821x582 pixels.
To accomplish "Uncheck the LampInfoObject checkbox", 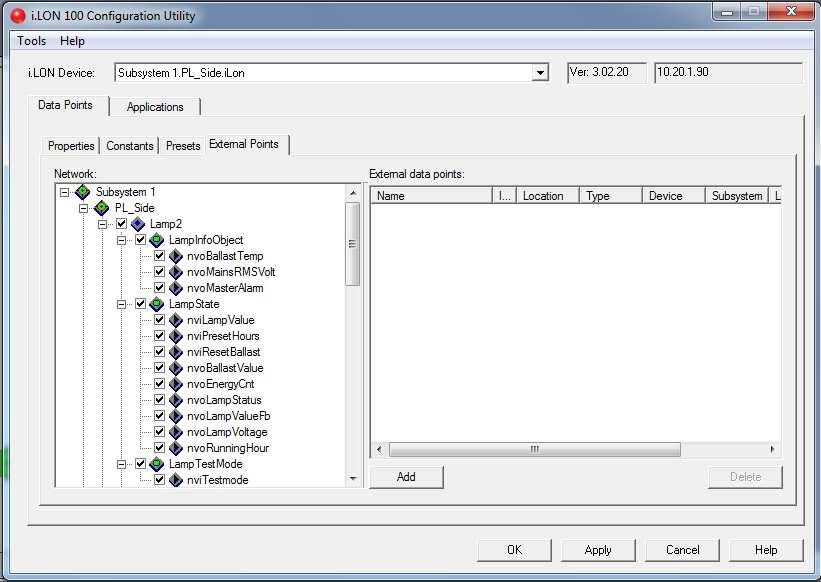I will pos(140,240).
